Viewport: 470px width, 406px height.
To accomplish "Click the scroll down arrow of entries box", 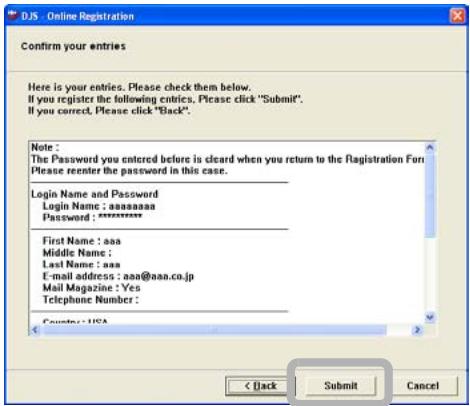I will point(430,317).
